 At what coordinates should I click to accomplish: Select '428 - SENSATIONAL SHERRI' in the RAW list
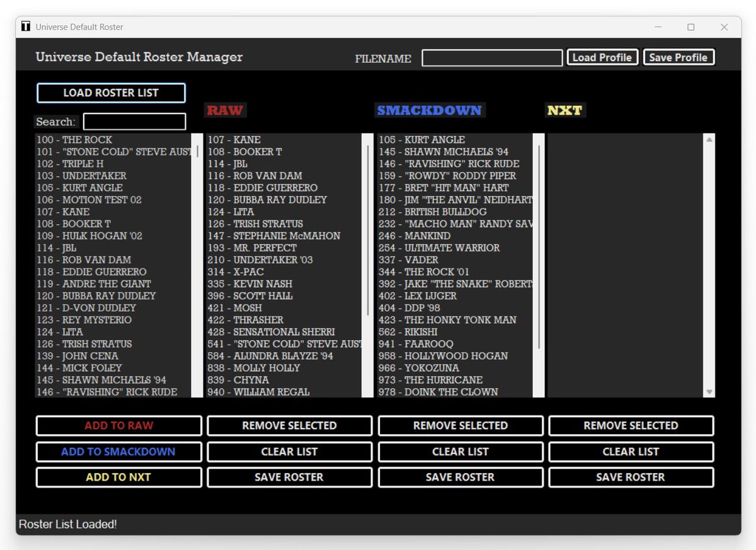pyautogui.click(x=284, y=331)
